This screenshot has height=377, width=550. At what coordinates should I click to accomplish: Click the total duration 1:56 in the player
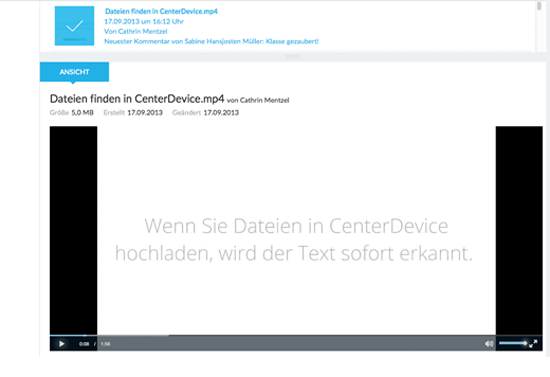point(106,344)
